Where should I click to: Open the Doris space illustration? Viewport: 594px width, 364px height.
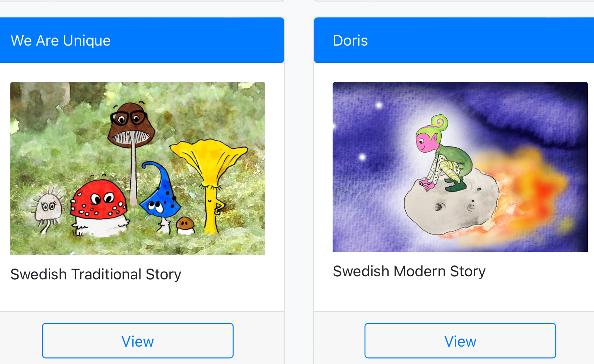460,167
